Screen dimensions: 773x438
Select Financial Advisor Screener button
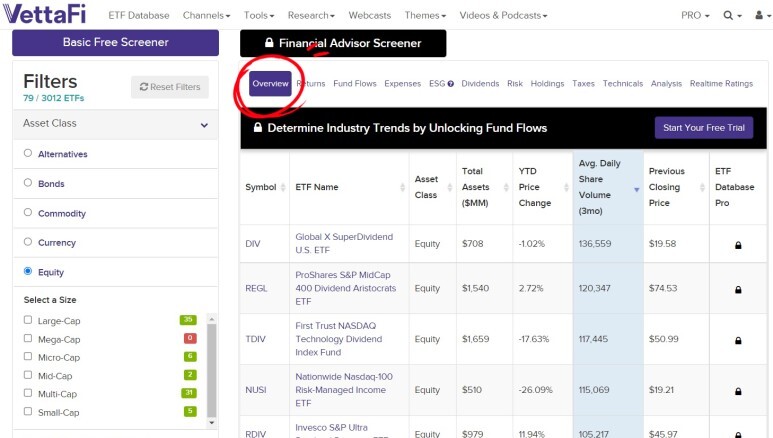[x=343, y=43]
